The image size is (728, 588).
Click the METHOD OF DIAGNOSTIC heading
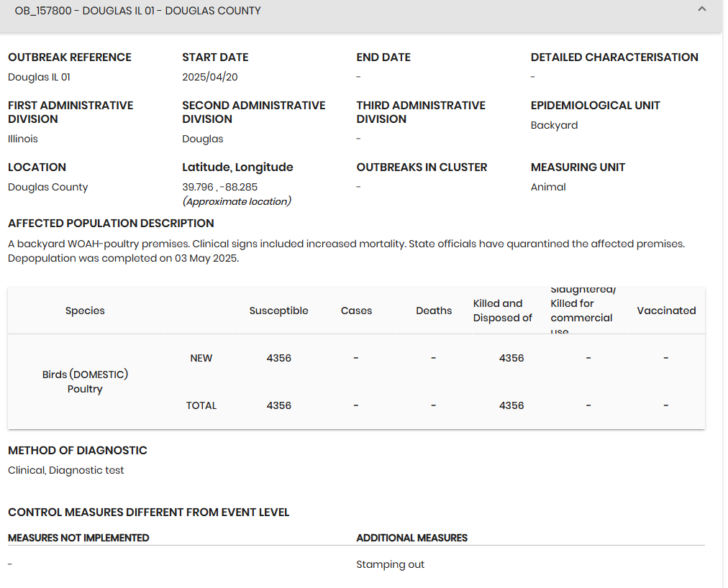(78, 450)
